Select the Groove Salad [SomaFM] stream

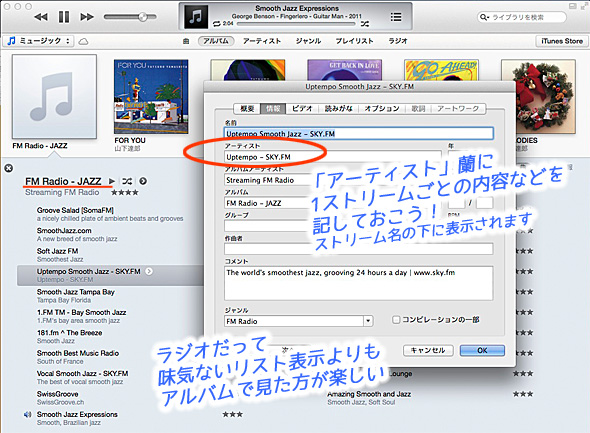(x=110, y=214)
